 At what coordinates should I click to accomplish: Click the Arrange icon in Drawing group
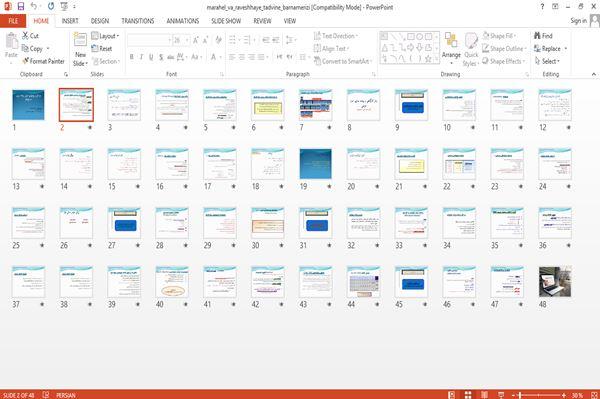click(451, 41)
